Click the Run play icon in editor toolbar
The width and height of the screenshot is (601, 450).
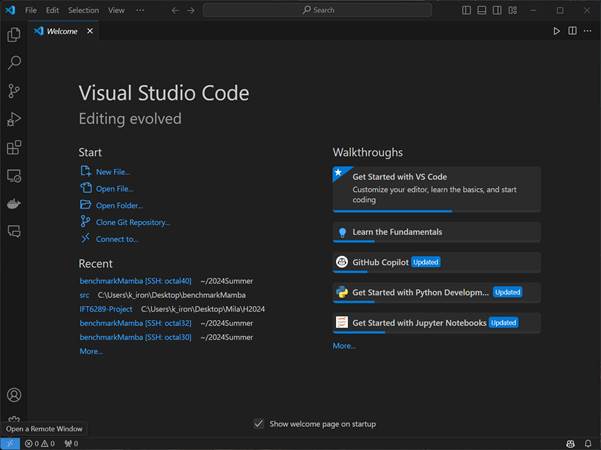point(557,31)
